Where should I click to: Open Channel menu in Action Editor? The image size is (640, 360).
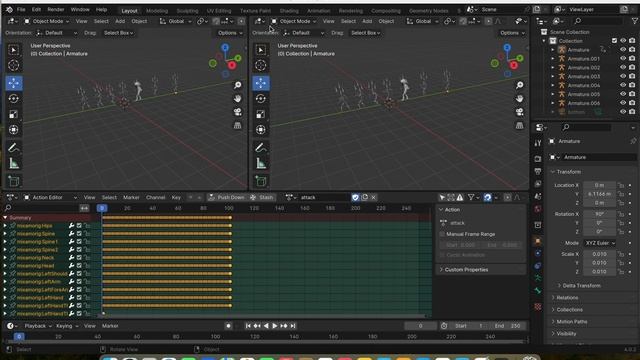click(x=156, y=197)
